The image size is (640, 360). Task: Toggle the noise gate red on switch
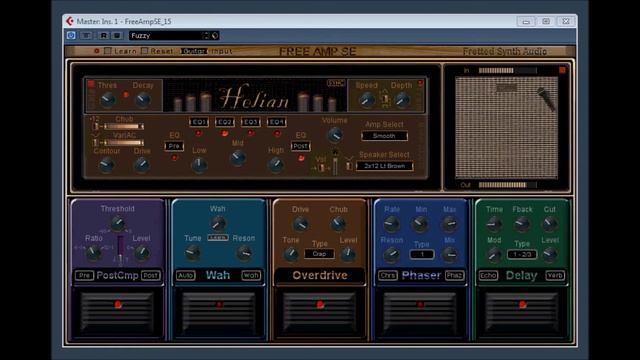tap(91, 84)
